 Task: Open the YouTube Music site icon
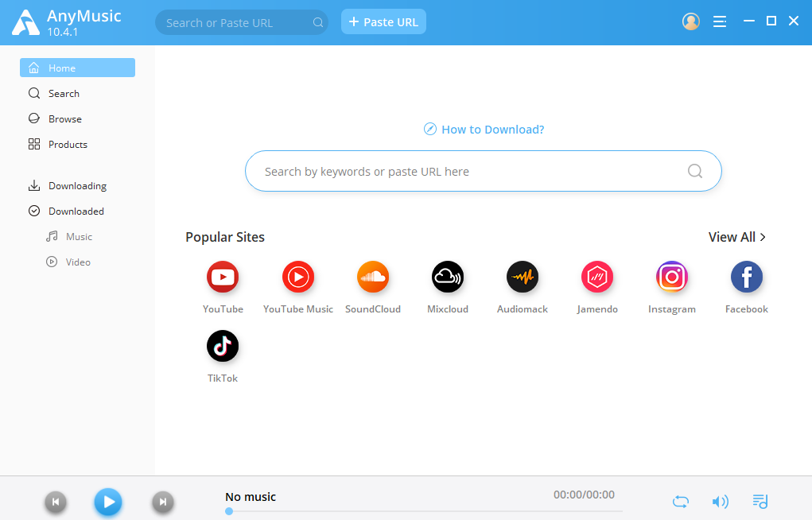click(298, 277)
